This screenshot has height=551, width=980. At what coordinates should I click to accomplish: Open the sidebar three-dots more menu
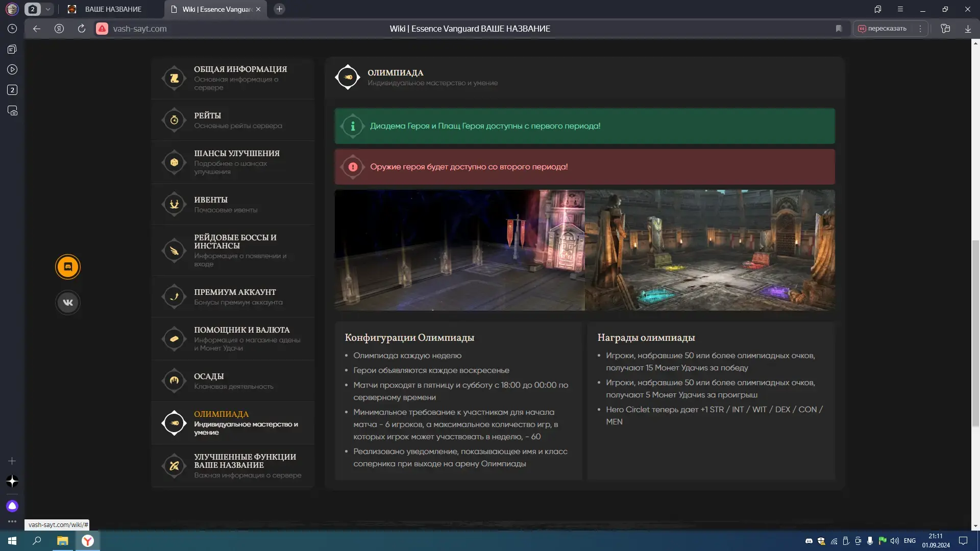(12, 521)
